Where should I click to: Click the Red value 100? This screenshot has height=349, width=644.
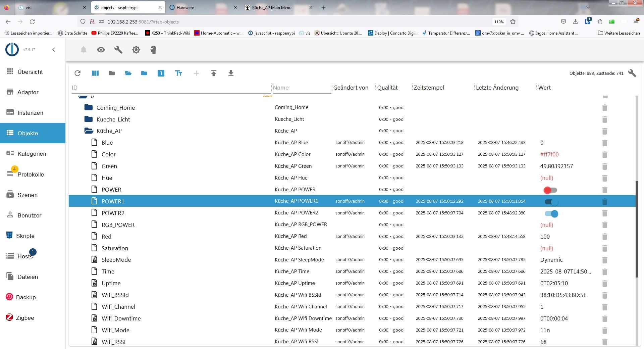tap(545, 237)
